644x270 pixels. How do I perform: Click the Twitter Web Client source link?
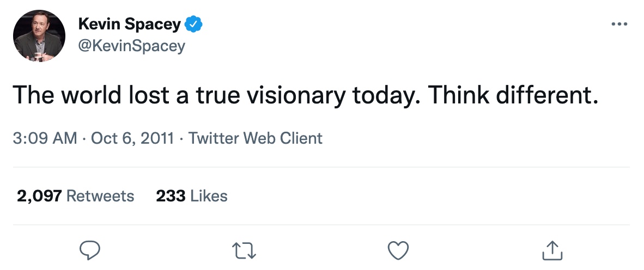click(x=256, y=138)
